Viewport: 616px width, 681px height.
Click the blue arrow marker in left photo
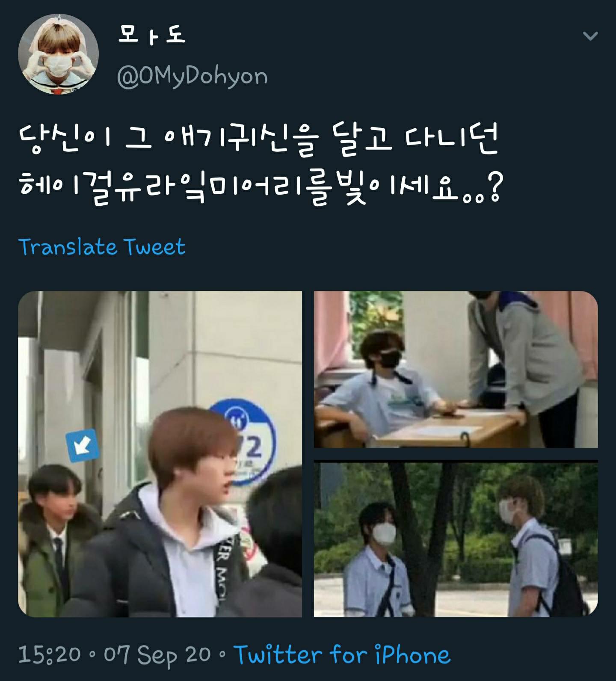point(82,447)
